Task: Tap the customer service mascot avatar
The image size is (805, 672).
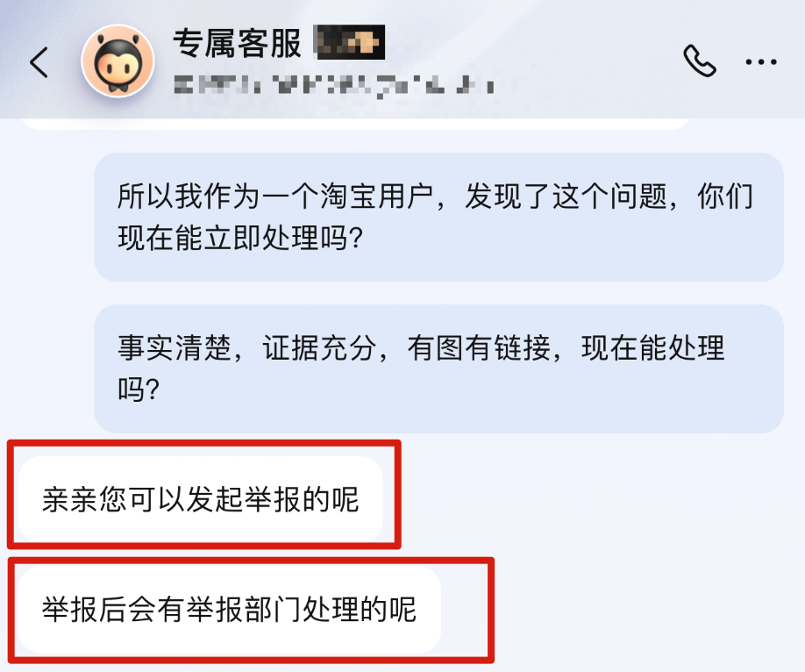Action: click(118, 61)
